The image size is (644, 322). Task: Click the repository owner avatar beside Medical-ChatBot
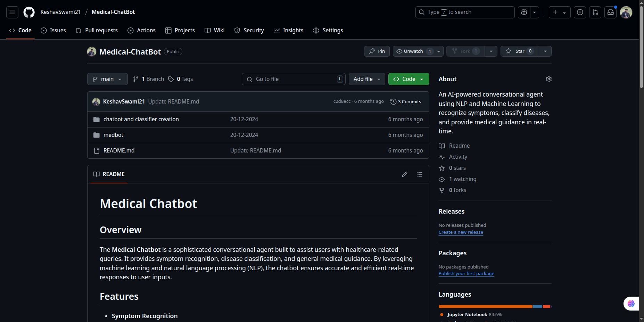pyautogui.click(x=92, y=51)
